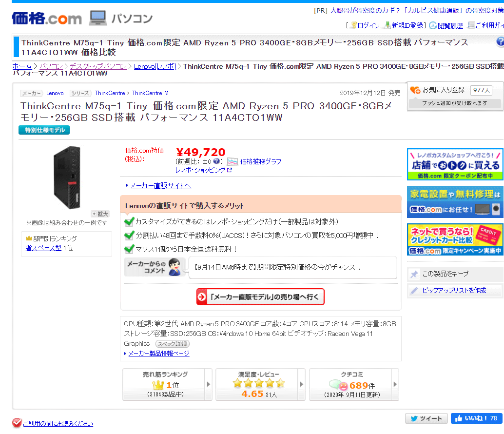Click the 価格.com site logo
Image resolution: width=504 pixels, height=434 pixels.
(x=47, y=19)
